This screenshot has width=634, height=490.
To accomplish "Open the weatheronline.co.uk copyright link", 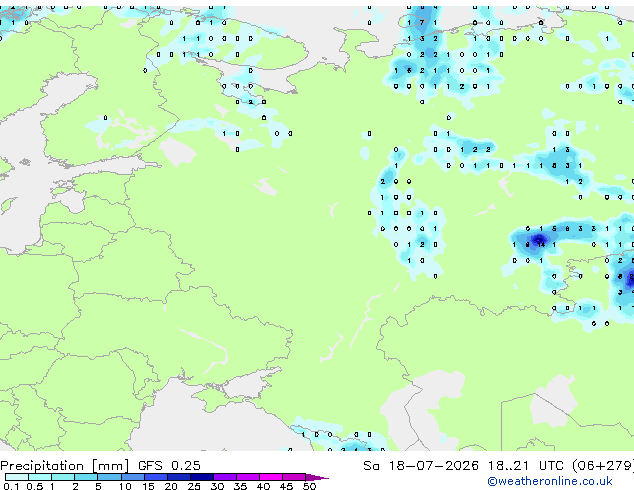I will click(549, 481).
